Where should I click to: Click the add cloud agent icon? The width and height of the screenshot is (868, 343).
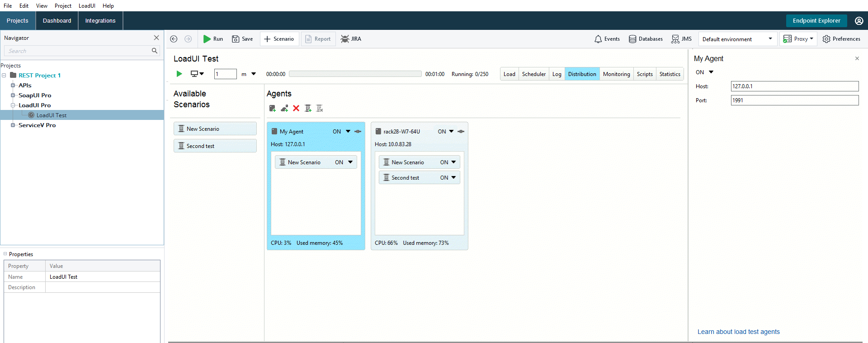(284, 108)
